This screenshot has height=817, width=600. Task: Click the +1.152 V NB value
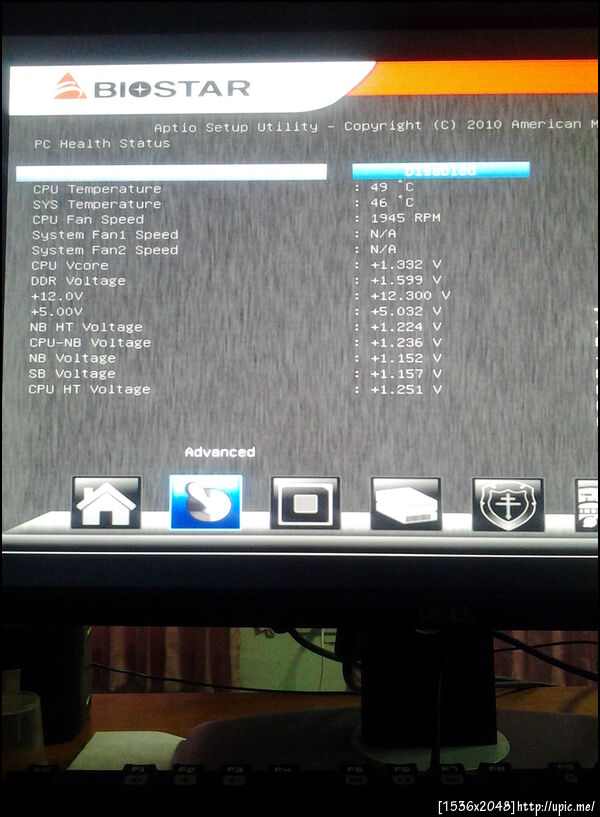click(406, 358)
